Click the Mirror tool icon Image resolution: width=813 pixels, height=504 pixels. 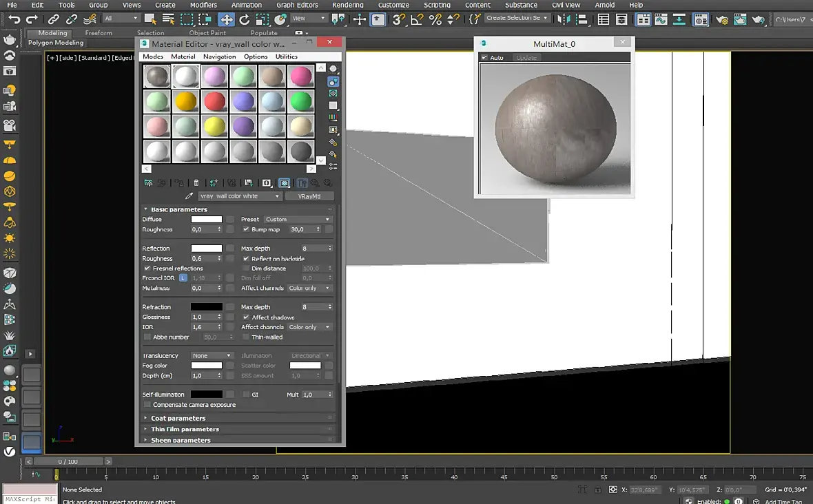coord(564,19)
